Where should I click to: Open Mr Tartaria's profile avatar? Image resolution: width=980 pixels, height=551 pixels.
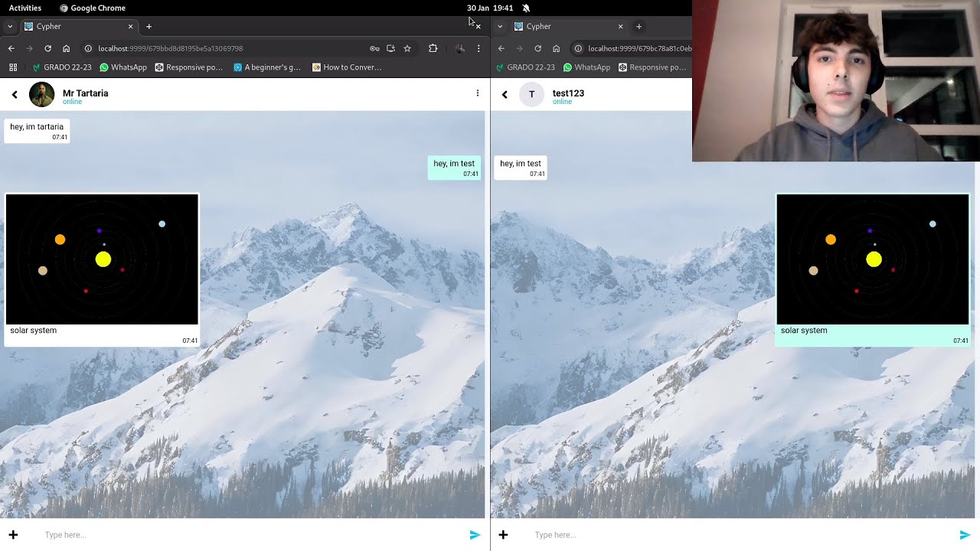[x=41, y=95]
